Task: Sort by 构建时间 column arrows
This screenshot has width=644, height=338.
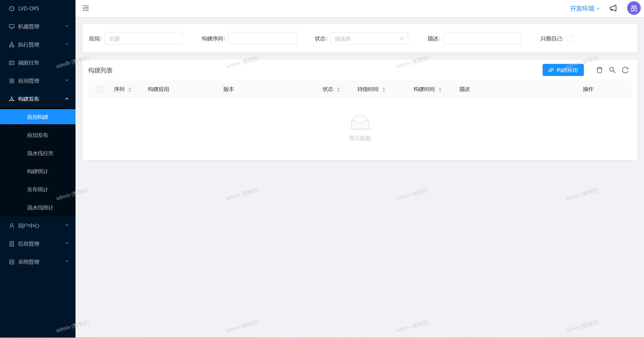Action: click(x=440, y=89)
